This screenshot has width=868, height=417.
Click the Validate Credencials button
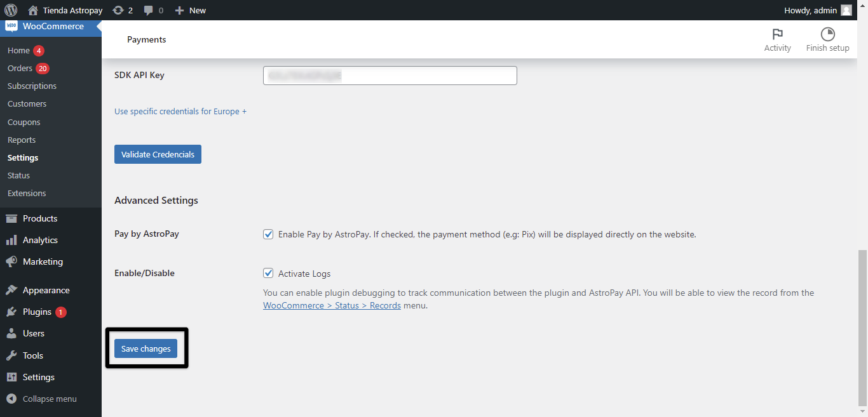tap(158, 154)
